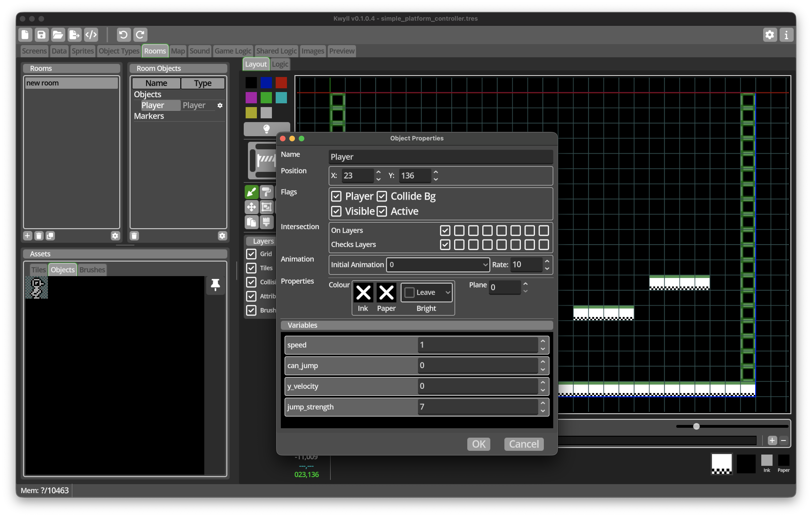Click the add room plus icon
This screenshot has height=517, width=812.
pyautogui.click(x=28, y=236)
